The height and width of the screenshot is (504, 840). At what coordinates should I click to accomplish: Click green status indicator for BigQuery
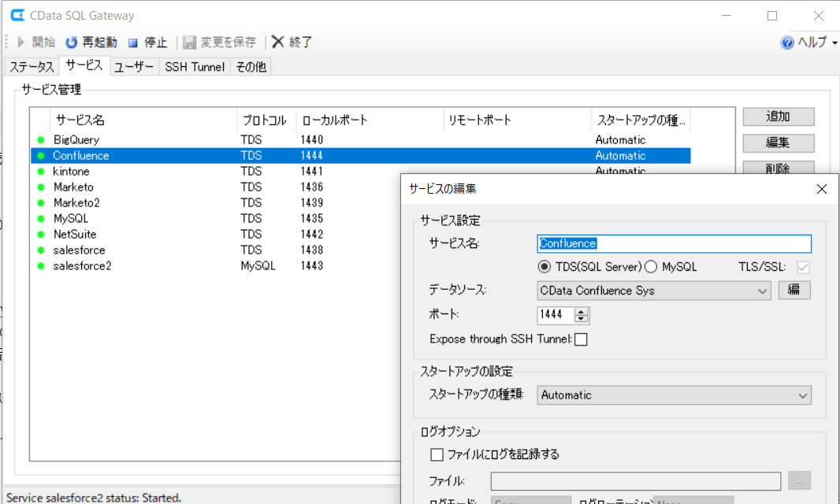pyautogui.click(x=41, y=140)
